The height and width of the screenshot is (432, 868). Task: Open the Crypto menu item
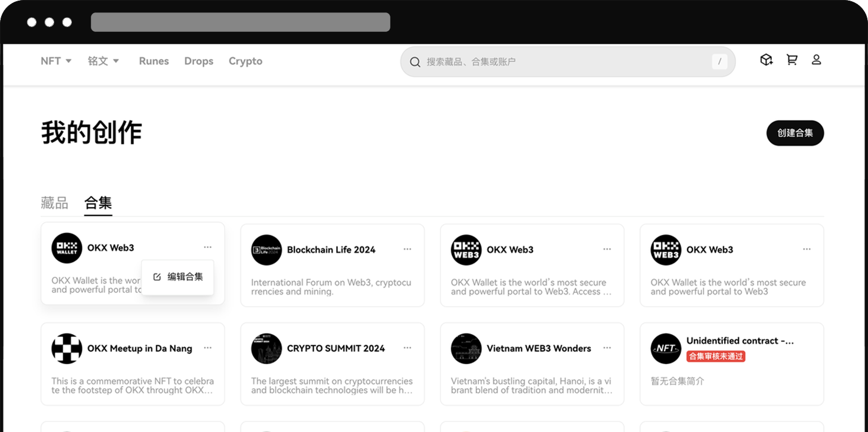coord(245,61)
